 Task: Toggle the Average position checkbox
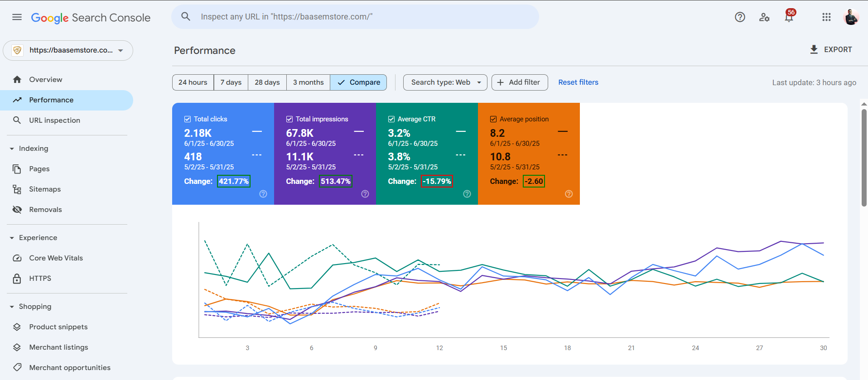pyautogui.click(x=493, y=119)
